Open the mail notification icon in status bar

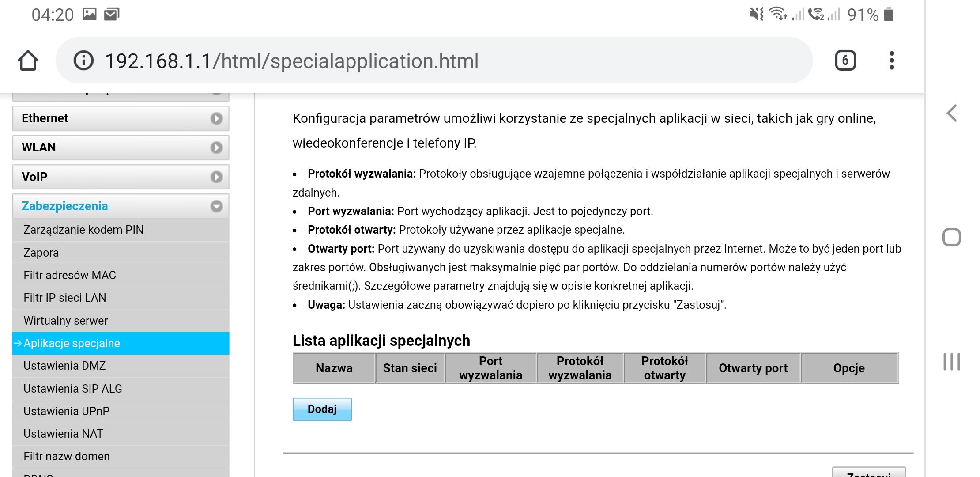tap(111, 15)
